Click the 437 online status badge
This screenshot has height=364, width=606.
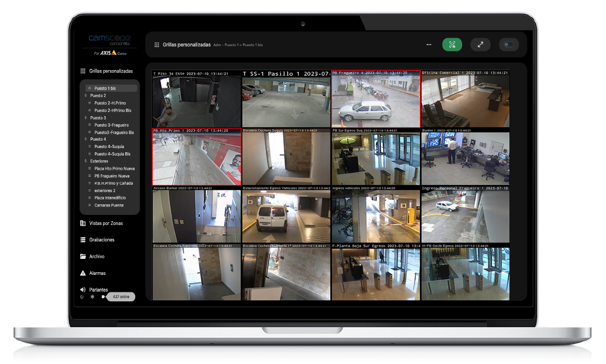[x=121, y=297]
